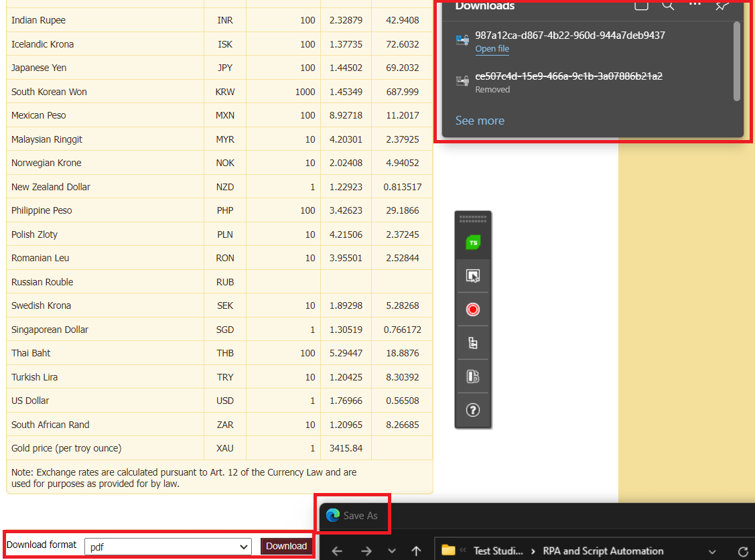Screen dimensions: 755x560
Task: Click the Download format label
Action: (x=42, y=545)
